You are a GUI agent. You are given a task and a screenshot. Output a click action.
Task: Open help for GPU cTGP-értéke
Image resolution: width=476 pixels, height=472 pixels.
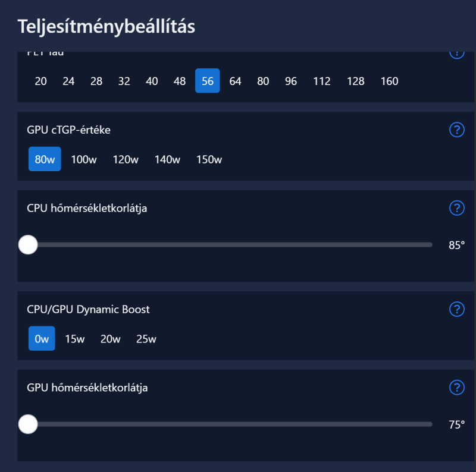(456, 130)
